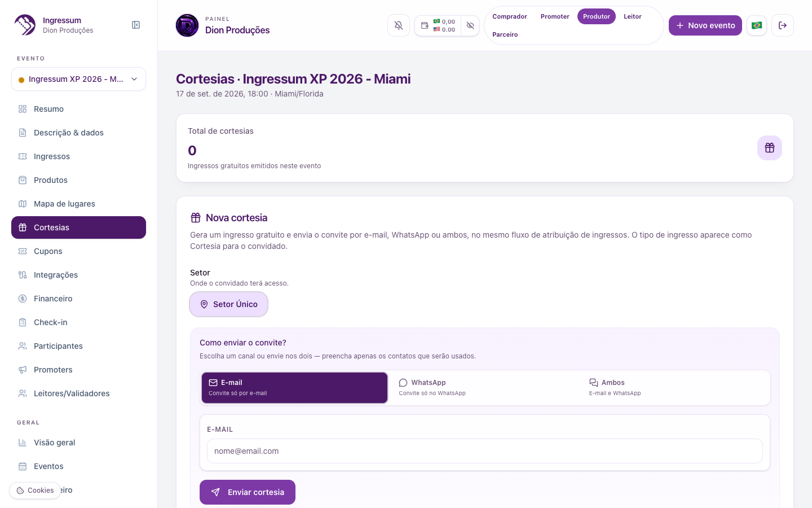
Task: Click the event date and location text
Action: (x=250, y=94)
